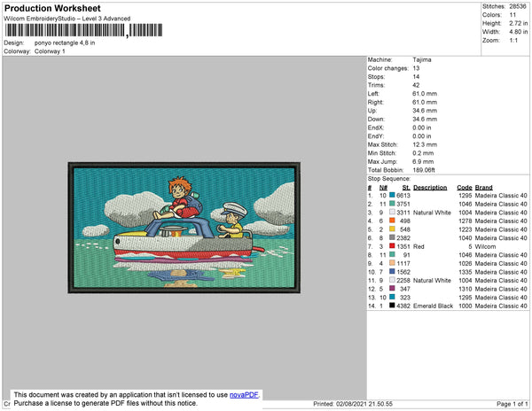Image resolution: width=532 pixels, height=411 pixels.
Task: Click 'Printed: 02/08/2021 21.50.55' footer text
Action: click(353, 404)
